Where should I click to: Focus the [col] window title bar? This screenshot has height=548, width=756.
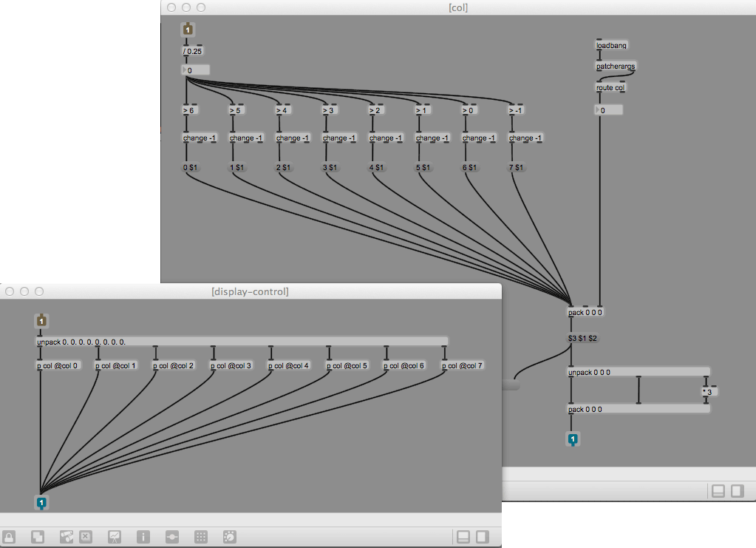pyautogui.click(x=458, y=7)
